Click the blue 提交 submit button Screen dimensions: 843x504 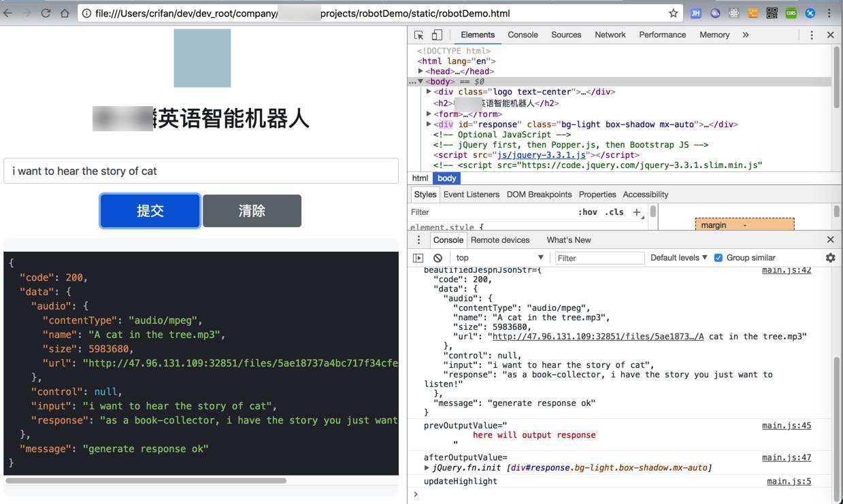(x=150, y=211)
